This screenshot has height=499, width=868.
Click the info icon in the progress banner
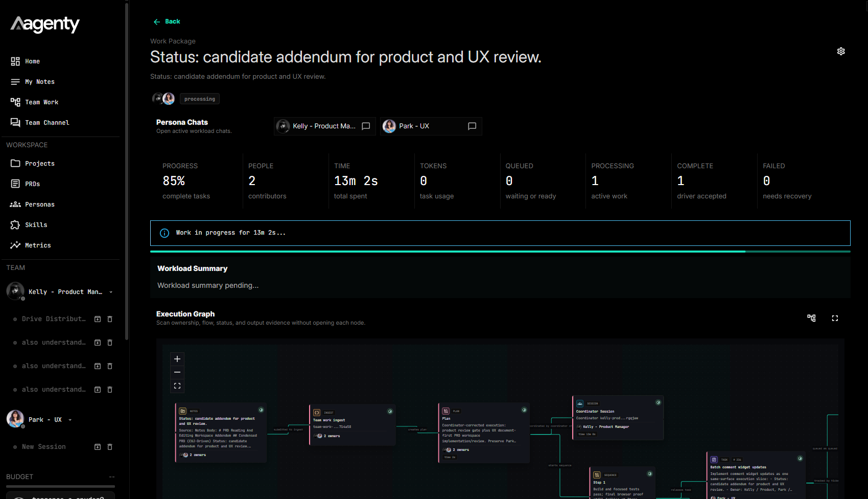coord(165,233)
